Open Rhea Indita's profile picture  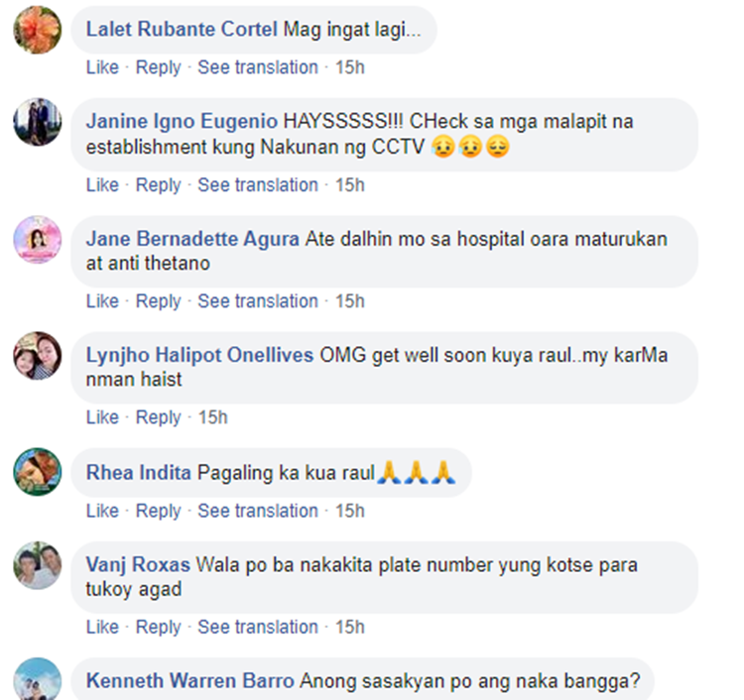click(38, 472)
